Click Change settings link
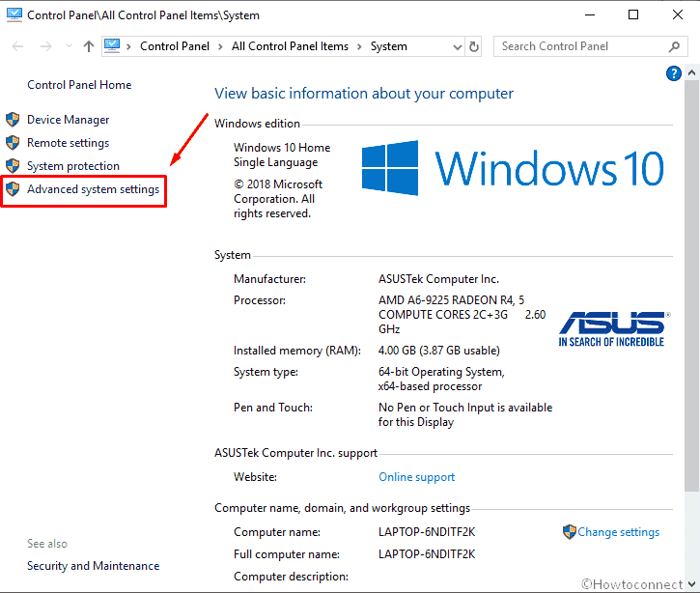This screenshot has height=593, width=700. (618, 532)
